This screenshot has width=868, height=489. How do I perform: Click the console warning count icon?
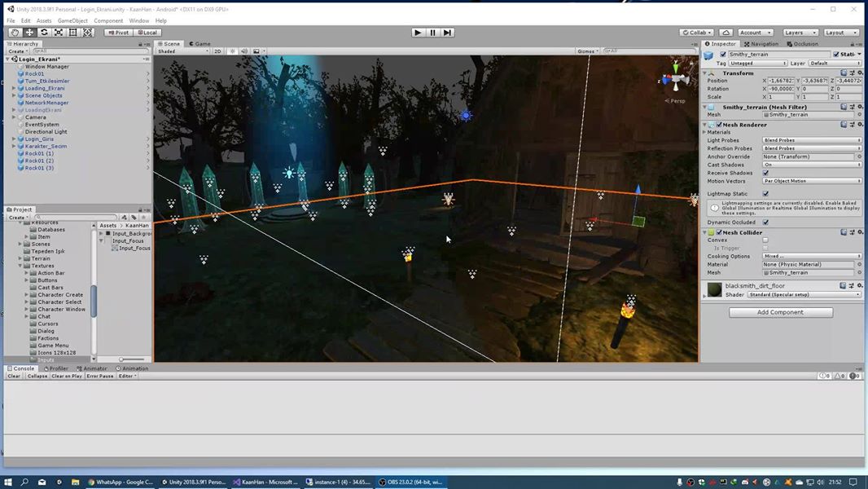click(840, 376)
